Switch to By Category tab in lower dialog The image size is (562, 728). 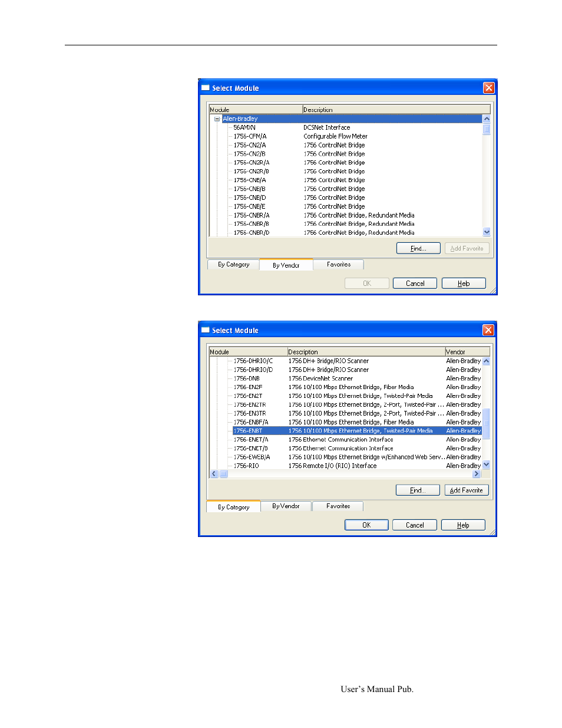[x=233, y=507]
